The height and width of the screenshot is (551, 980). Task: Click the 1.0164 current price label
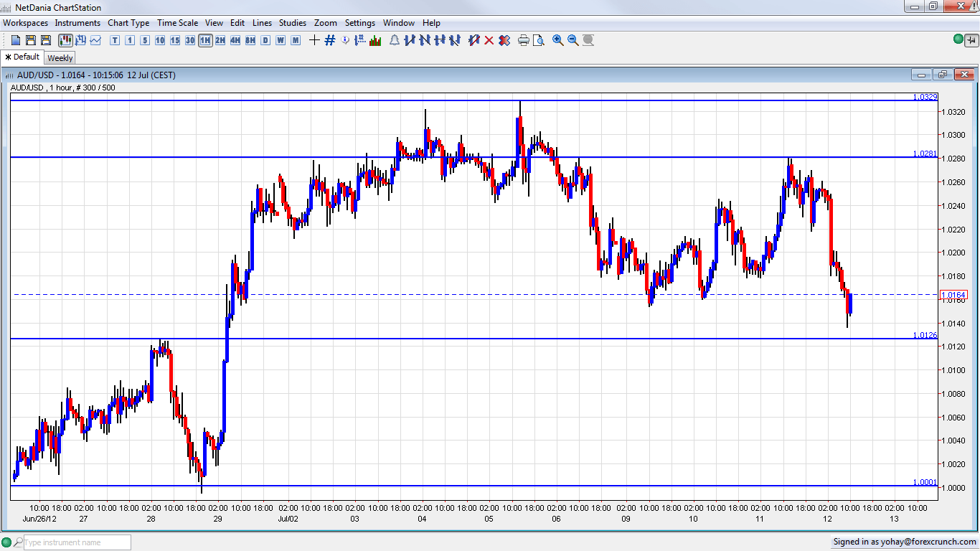point(953,295)
